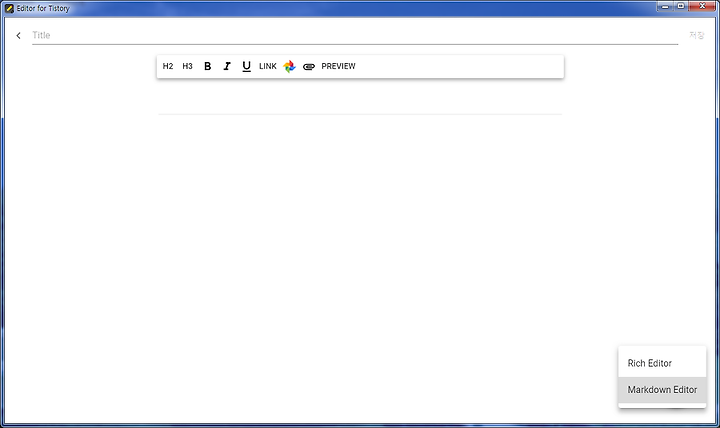Minimize the Editor for Tistory window
Screen dimensions: 720x428
(665, 6)
